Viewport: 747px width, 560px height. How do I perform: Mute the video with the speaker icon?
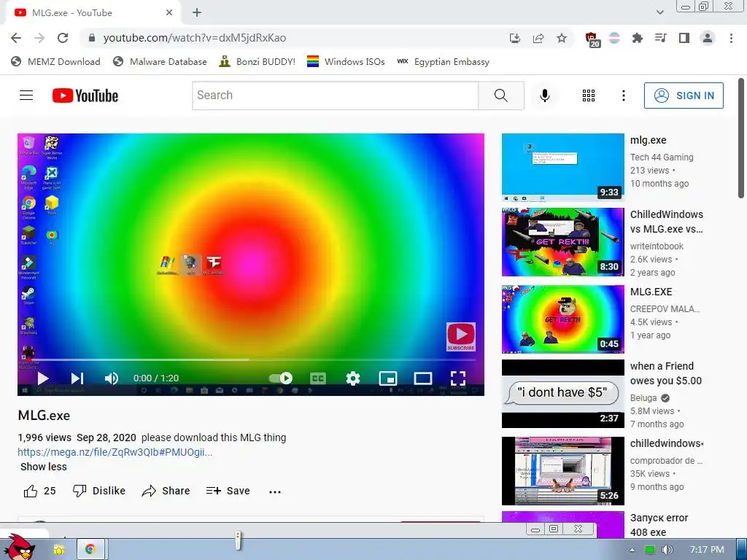pos(112,378)
